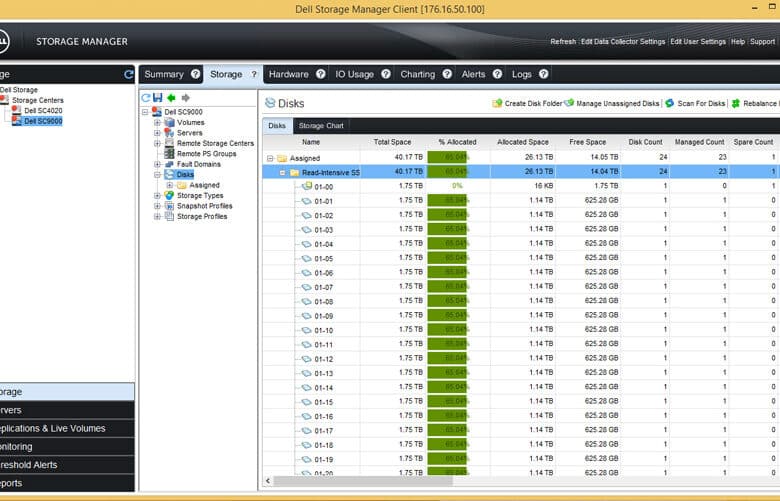Open the Replications & Live Volumes view
Viewport: 780px width, 501px height.
67,428
